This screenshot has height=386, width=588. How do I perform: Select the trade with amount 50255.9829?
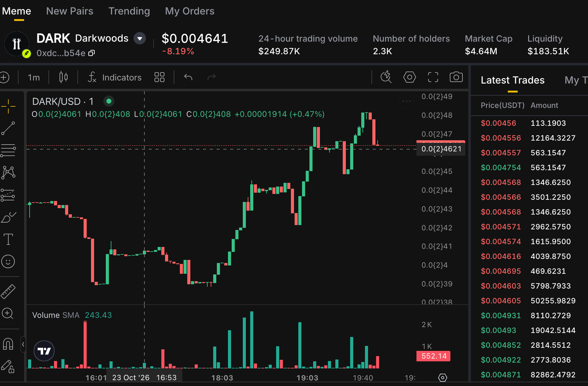point(529,301)
